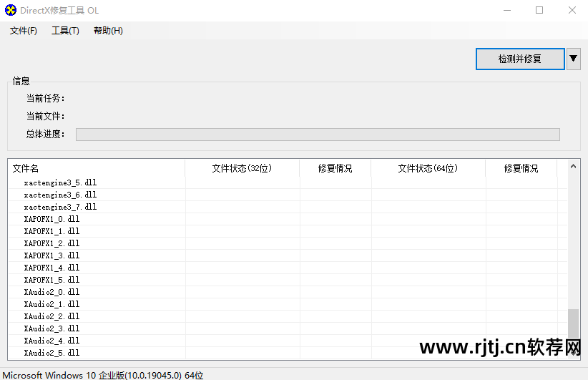Select row xactengine3_6.dll
The image size is (588, 380).
tap(288, 195)
